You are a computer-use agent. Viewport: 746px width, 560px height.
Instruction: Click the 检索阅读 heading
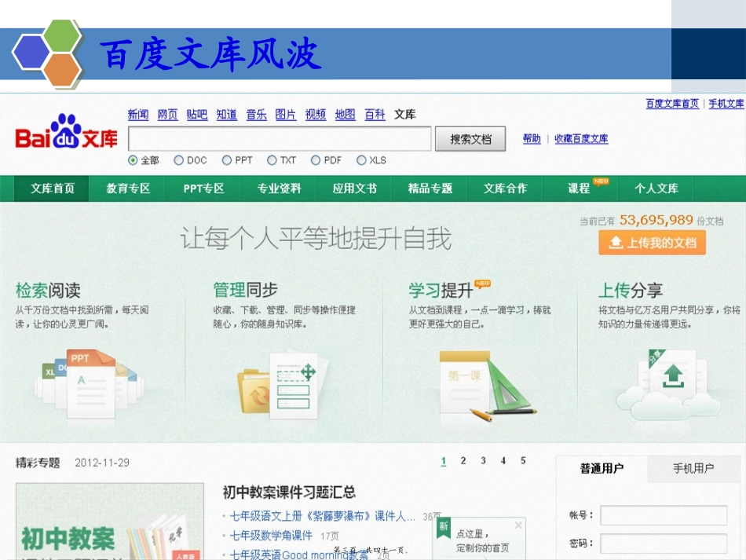48,290
